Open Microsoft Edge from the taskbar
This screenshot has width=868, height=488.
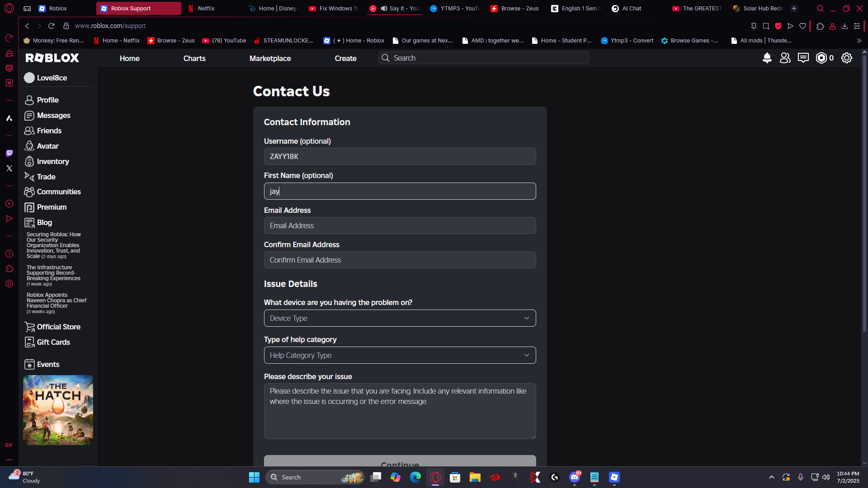pyautogui.click(x=415, y=477)
